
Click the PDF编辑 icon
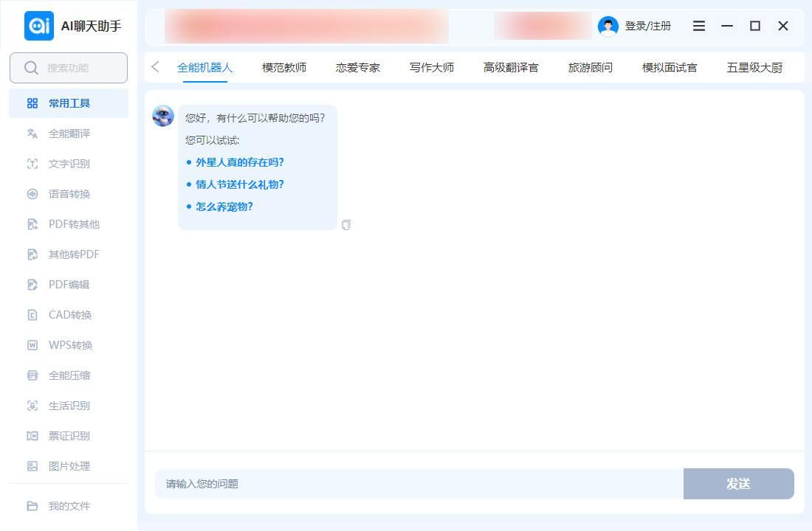[x=32, y=285]
